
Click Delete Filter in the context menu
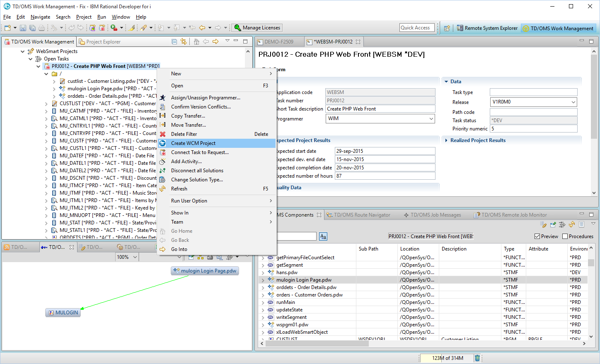point(217,134)
